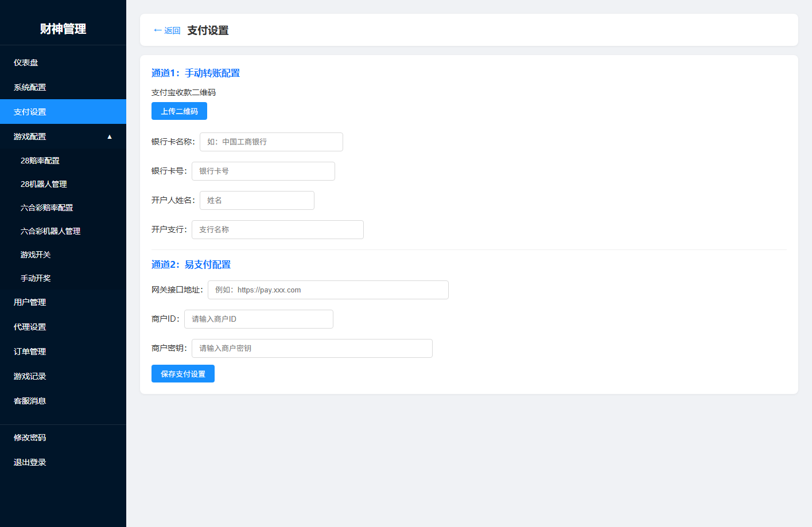
Task: Open 客服消息 in sidebar
Action: tap(63, 401)
